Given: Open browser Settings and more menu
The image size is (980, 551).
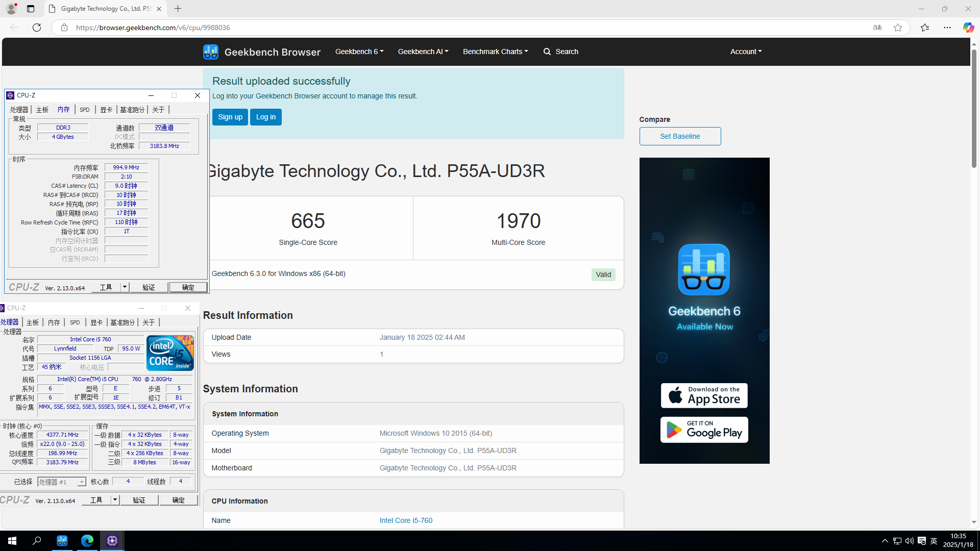Looking at the screenshot, I should 947,28.
